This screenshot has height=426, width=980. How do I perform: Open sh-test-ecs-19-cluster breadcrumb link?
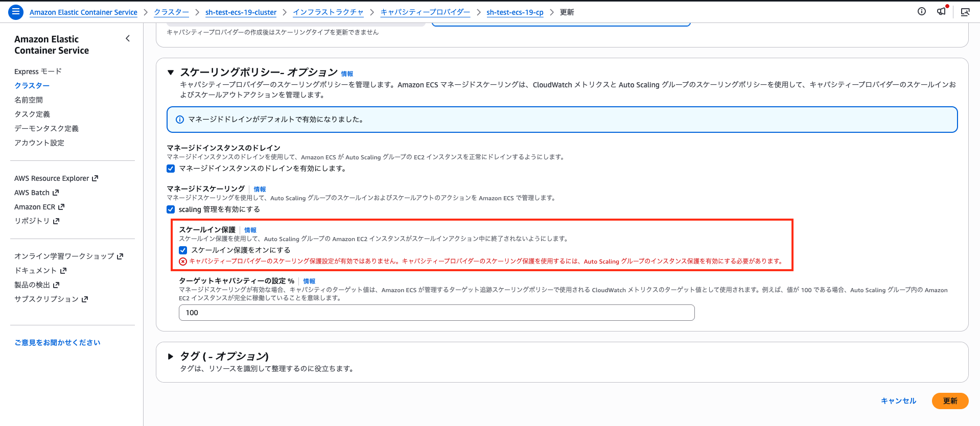coord(241,12)
